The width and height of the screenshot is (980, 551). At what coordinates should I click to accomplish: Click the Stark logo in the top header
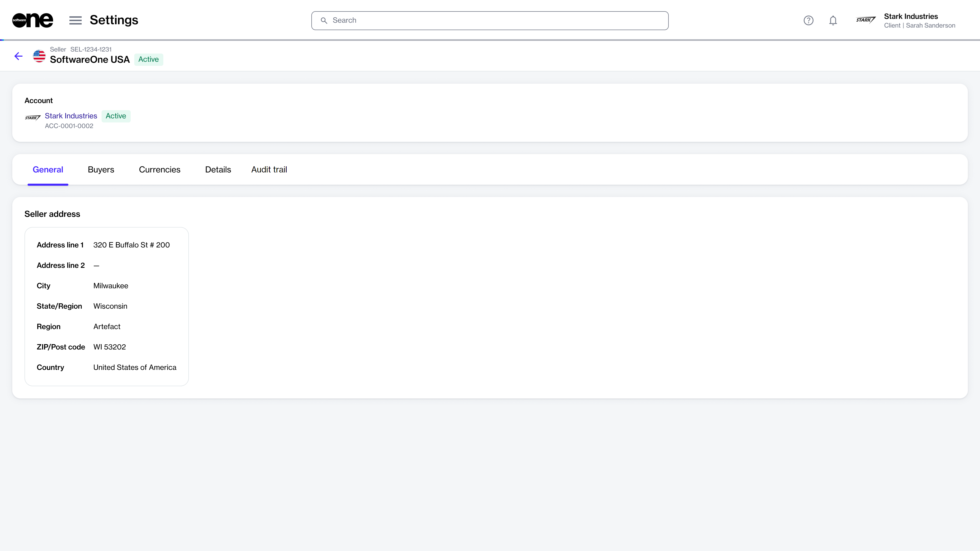coord(865,20)
